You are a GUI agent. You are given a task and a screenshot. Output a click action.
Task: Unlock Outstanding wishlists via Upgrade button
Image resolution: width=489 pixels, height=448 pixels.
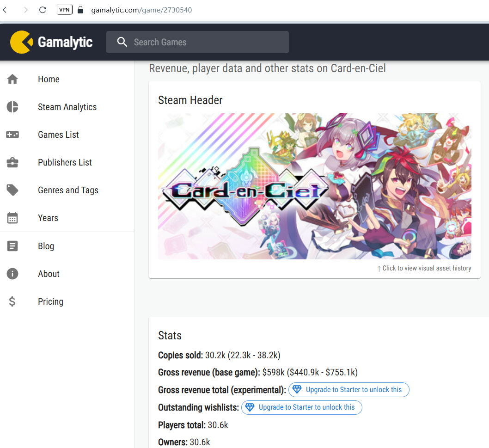(301, 407)
